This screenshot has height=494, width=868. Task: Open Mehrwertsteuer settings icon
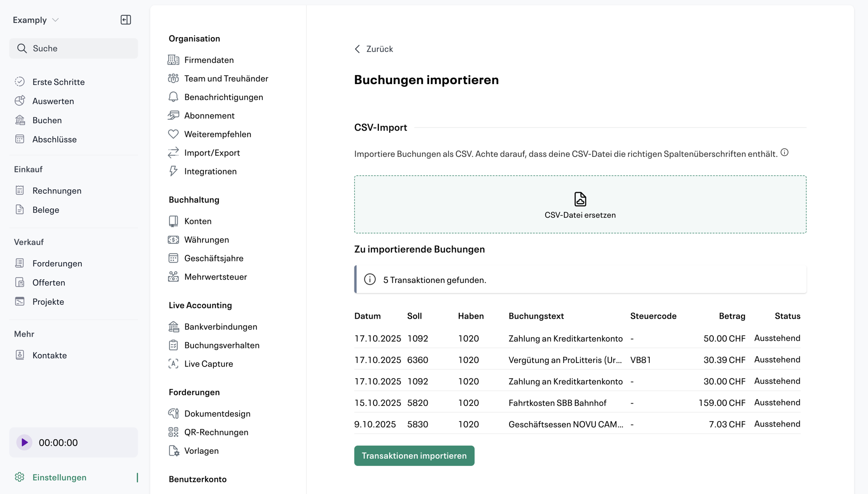click(x=173, y=277)
